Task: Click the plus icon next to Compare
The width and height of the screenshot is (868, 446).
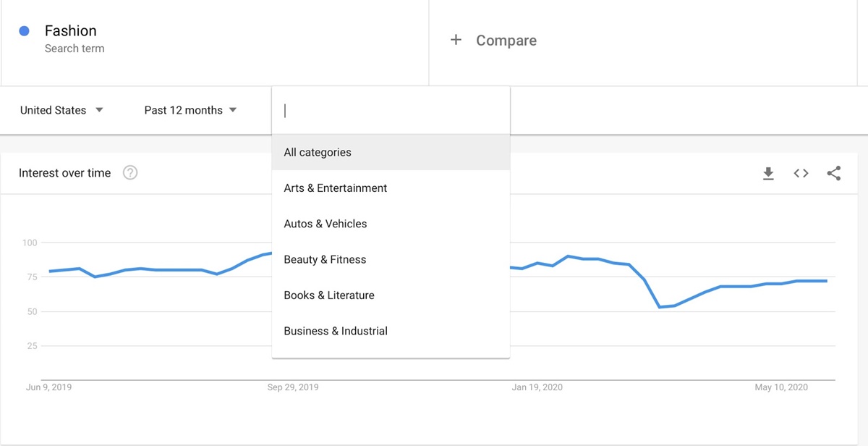Action: [x=456, y=40]
